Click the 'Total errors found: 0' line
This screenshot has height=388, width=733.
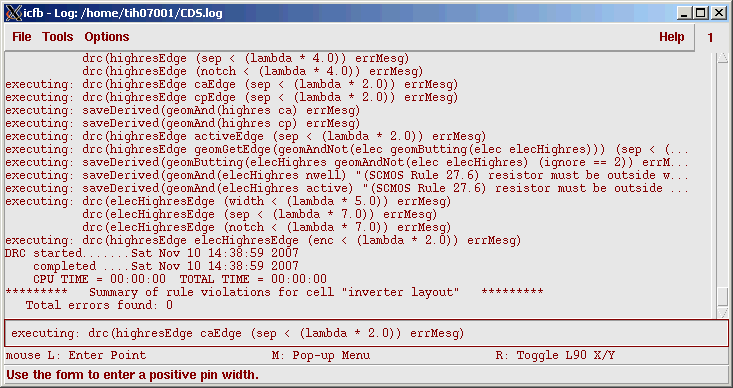pos(99,305)
